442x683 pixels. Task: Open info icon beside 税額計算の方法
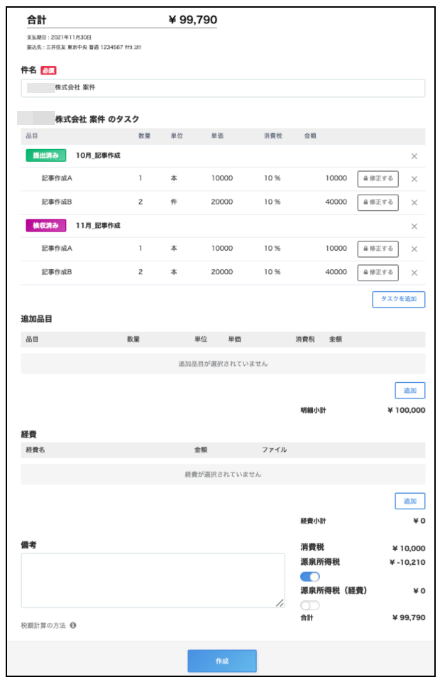click(73, 625)
